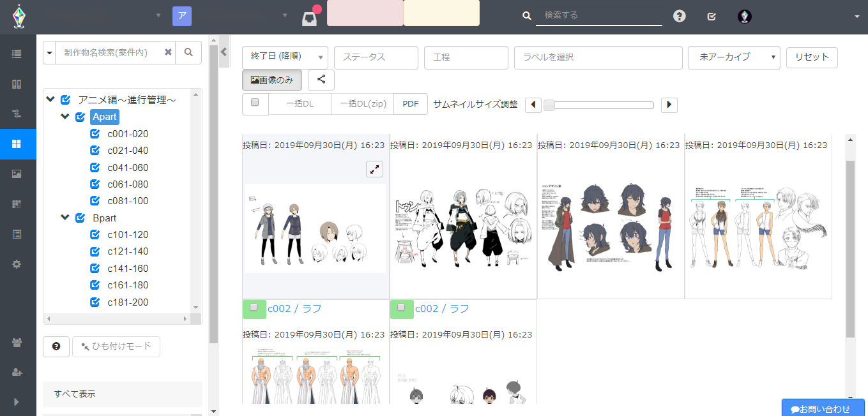This screenshot has width=868, height=416.
Task: Tick the select-all checkbox beside 一括DL
Action: (255, 103)
